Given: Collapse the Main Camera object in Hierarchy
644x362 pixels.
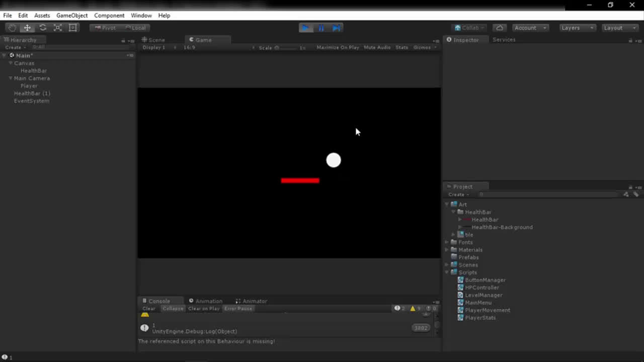Looking at the screenshot, I should click(x=11, y=78).
